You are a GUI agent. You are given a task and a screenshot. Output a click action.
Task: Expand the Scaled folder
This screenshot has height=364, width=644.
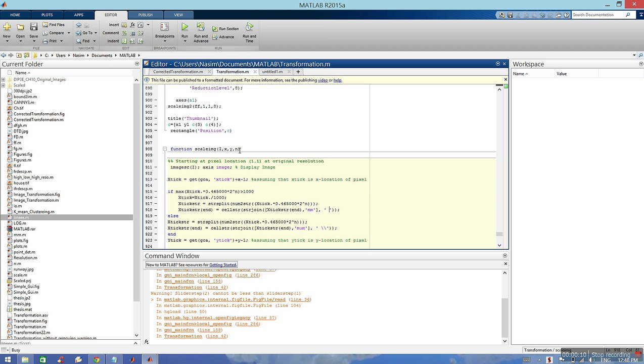[x=3, y=85]
